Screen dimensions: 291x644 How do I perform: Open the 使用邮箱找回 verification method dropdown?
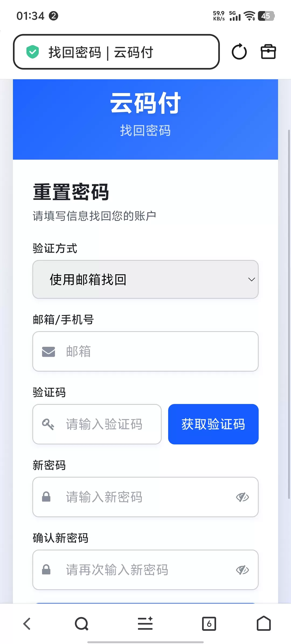pos(145,279)
